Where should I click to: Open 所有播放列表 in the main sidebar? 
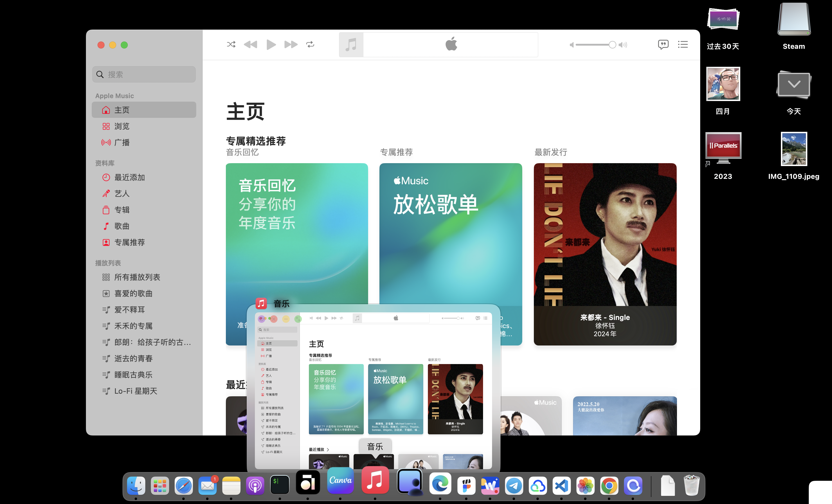pyautogui.click(x=144, y=277)
